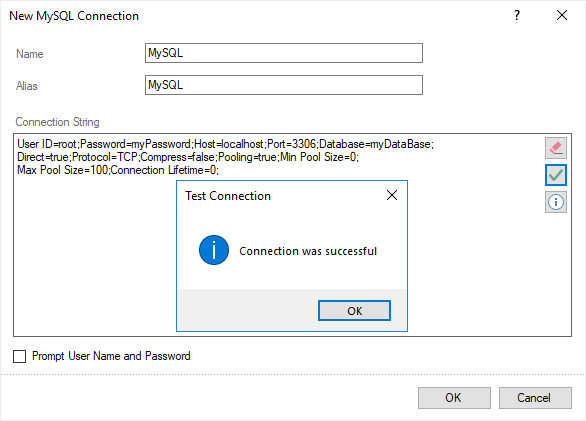Click the Prompt User Name and Password label

pos(111,356)
